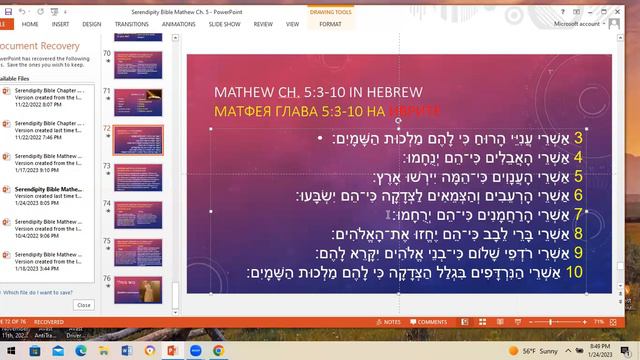Viewport: 640px width, 360px height.
Task: Switch to the INSERT ribbon tab
Action: tap(60, 24)
